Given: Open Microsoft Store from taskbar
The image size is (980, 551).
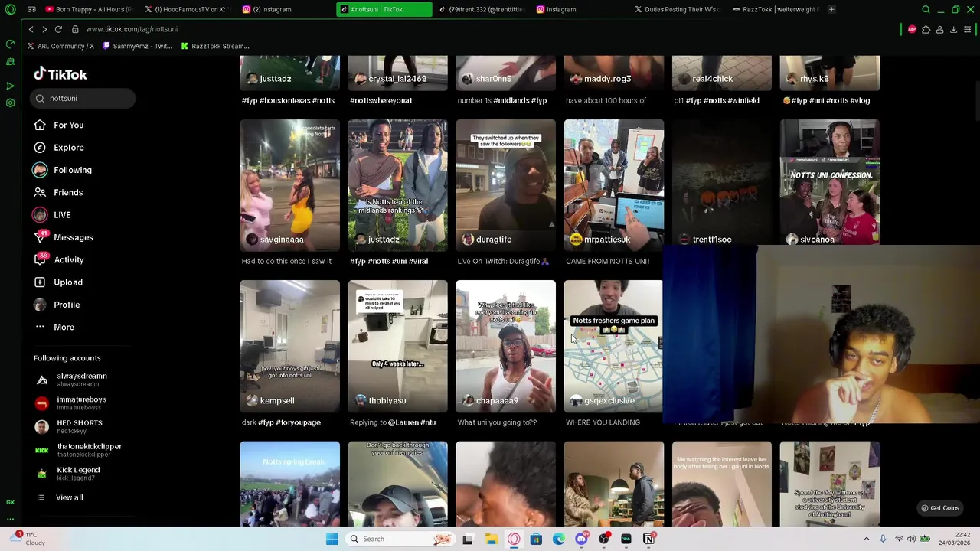Looking at the screenshot, I should [536, 539].
